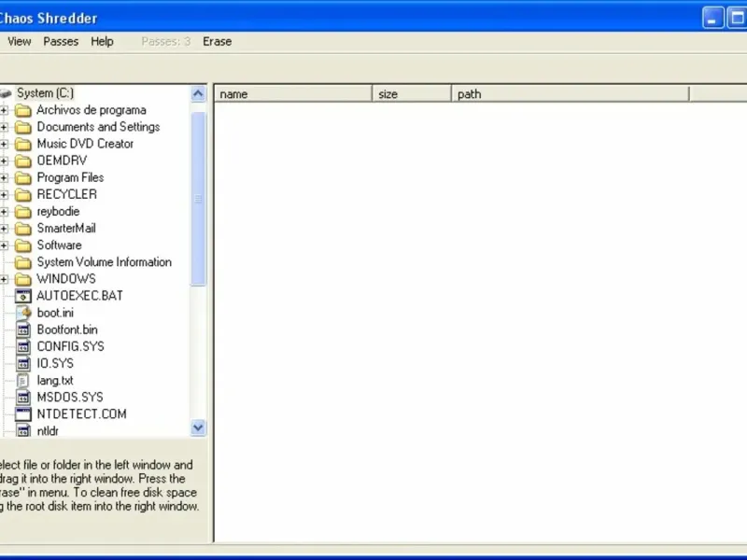Click the Music DVD Creator folder icon
Screen dimensions: 747x560
click(x=22, y=145)
